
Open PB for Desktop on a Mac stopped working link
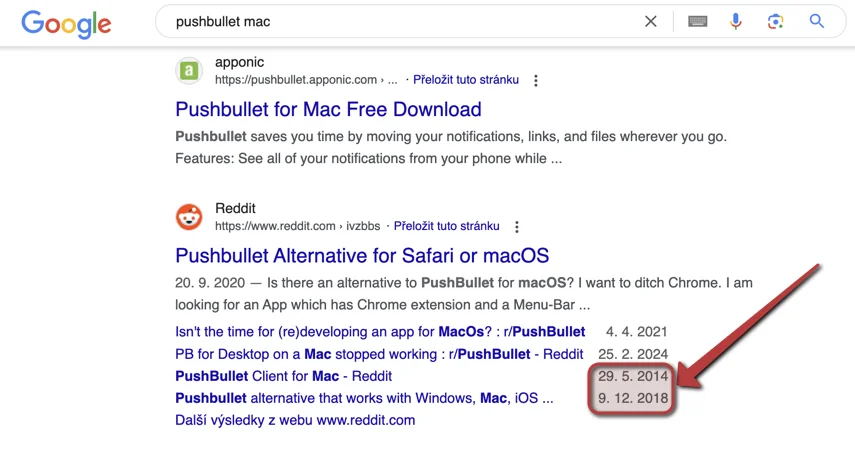pyautogui.click(x=379, y=354)
